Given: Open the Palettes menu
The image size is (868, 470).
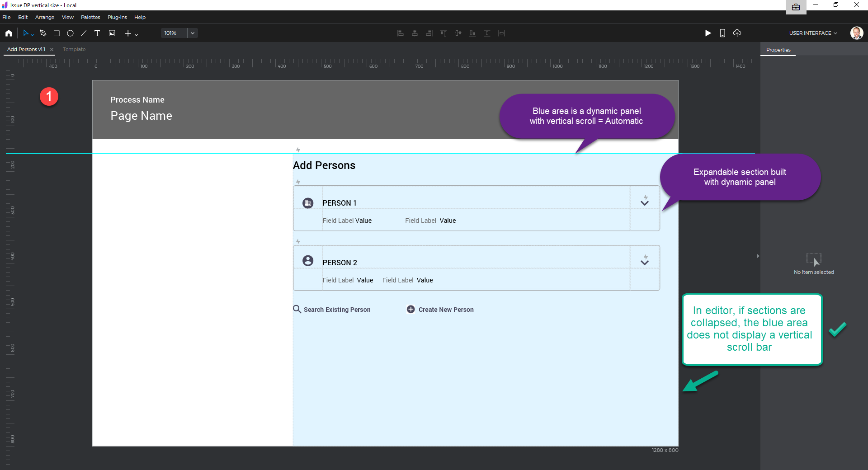Looking at the screenshot, I should pyautogui.click(x=90, y=17).
